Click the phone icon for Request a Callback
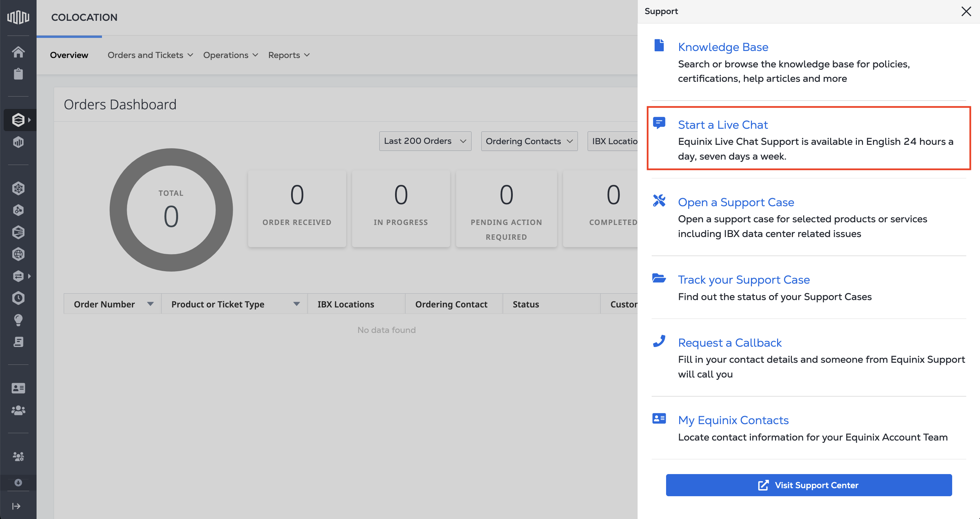 [x=659, y=341]
